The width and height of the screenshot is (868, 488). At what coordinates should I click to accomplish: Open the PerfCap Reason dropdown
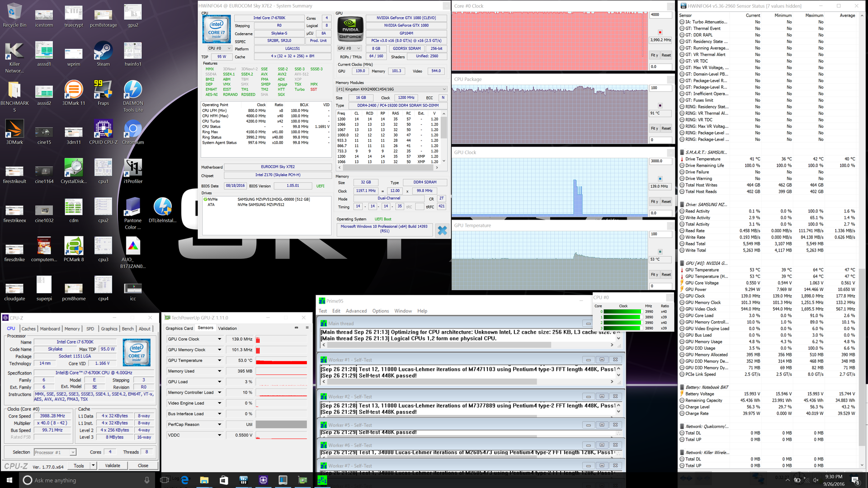tap(220, 424)
